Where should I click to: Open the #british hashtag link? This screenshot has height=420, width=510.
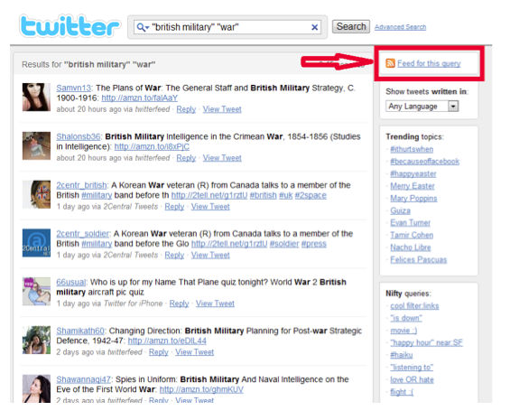264,195
